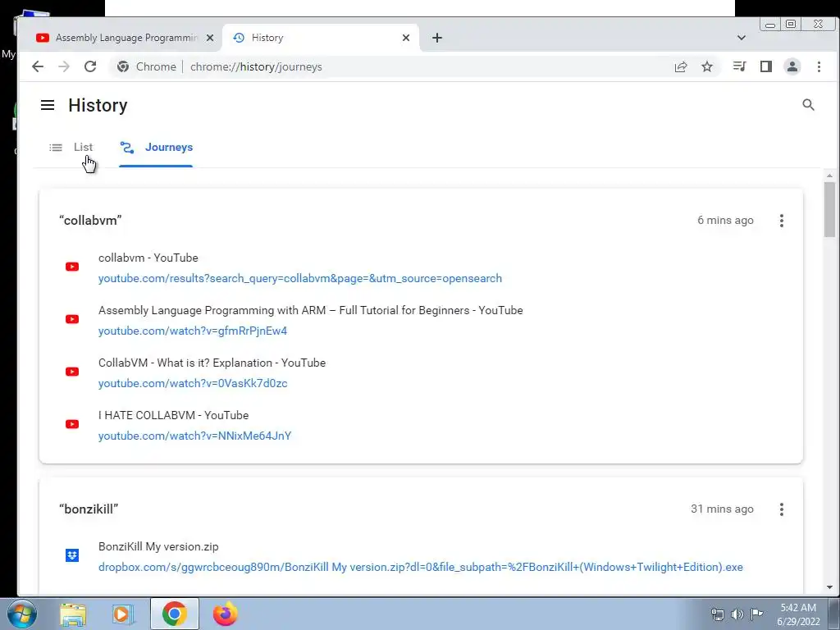Open the Action Center flag tray icon

click(756, 614)
